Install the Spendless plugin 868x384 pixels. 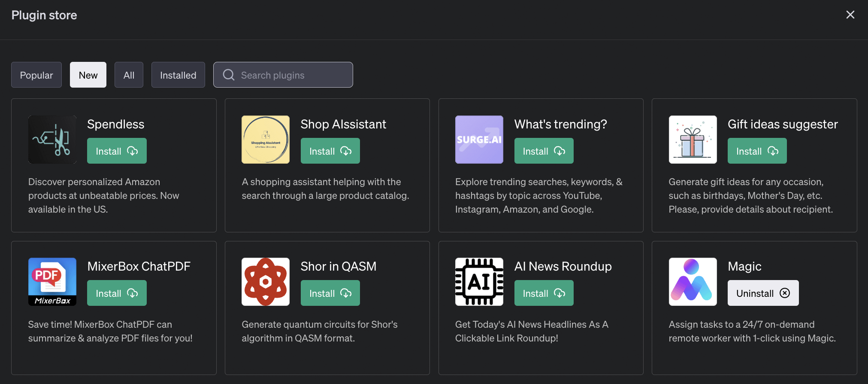(117, 151)
